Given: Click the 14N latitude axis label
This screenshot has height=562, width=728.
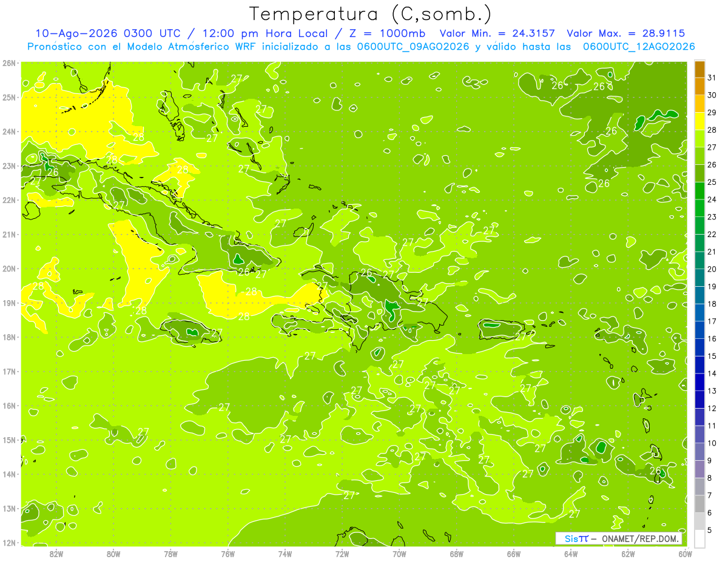Looking at the screenshot, I should click(x=9, y=474).
